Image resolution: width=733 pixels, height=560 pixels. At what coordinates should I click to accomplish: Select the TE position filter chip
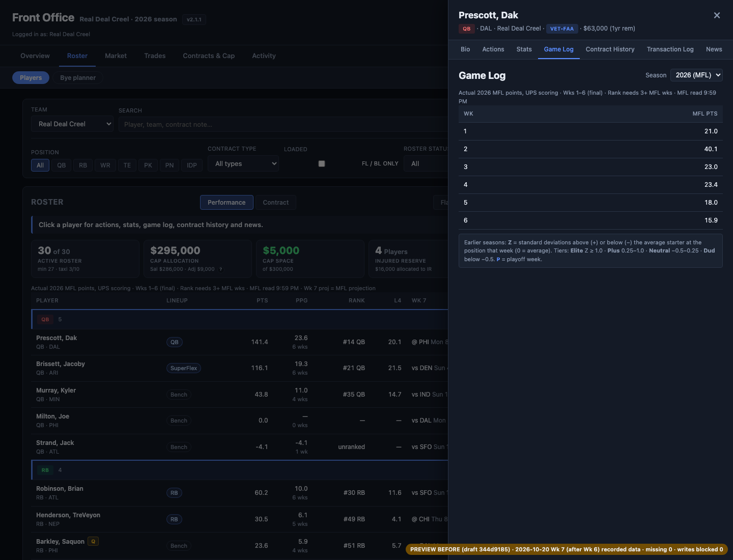127,165
